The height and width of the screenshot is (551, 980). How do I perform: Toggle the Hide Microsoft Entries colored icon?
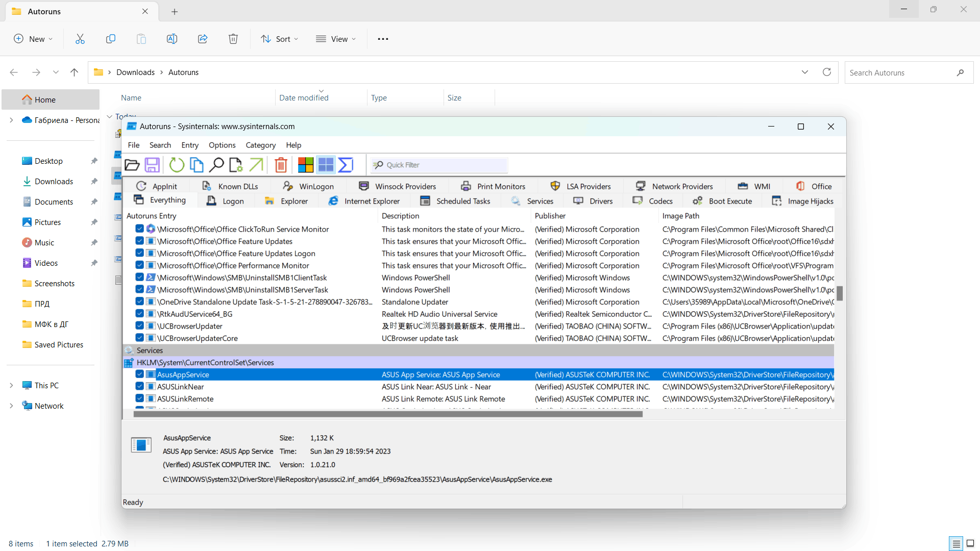pyautogui.click(x=305, y=165)
